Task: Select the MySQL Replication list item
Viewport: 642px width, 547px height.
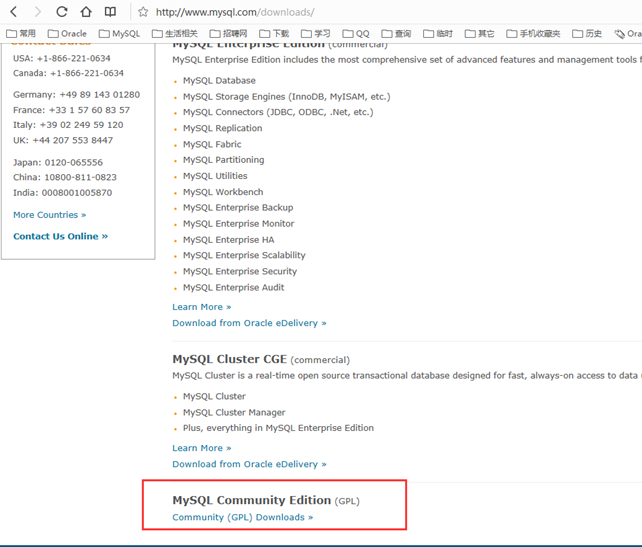Action: [x=223, y=128]
